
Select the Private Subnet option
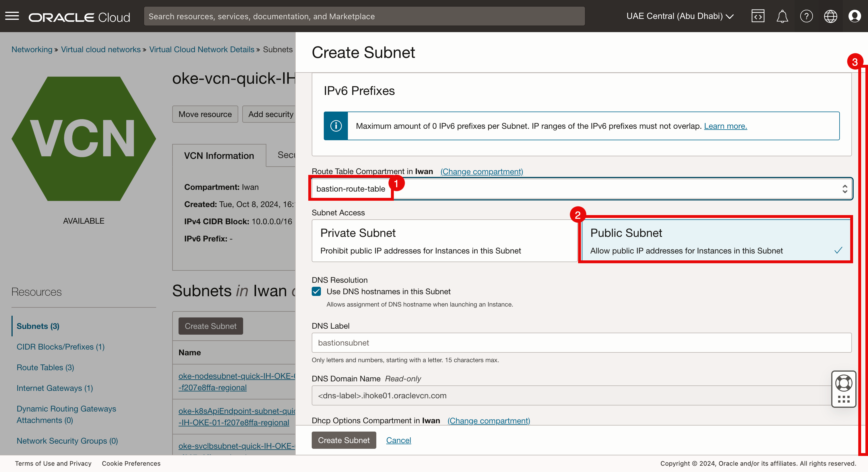click(x=444, y=241)
